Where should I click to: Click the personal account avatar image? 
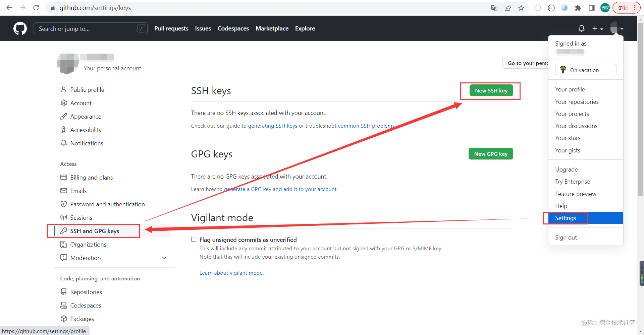tap(68, 62)
